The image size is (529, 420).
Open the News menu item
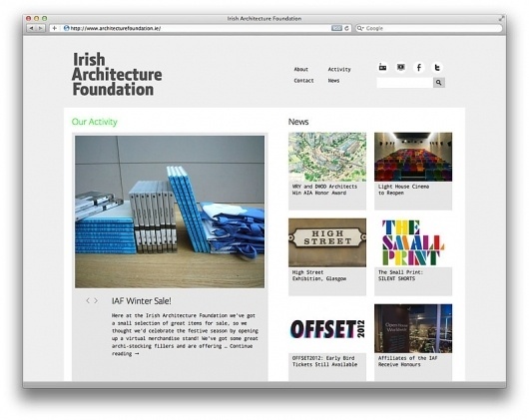[333, 81]
